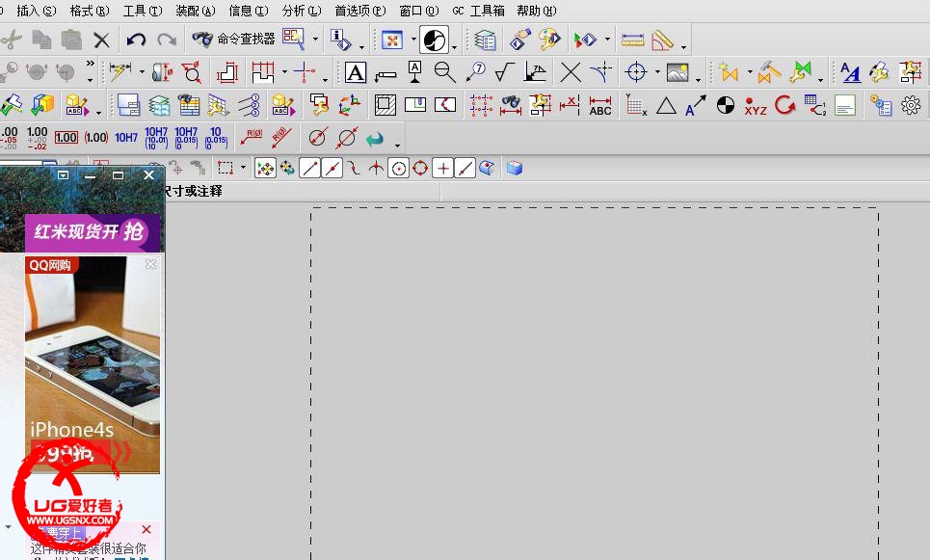Open the Fit view dropdown arrow
930x560 pixels.
[413, 40]
